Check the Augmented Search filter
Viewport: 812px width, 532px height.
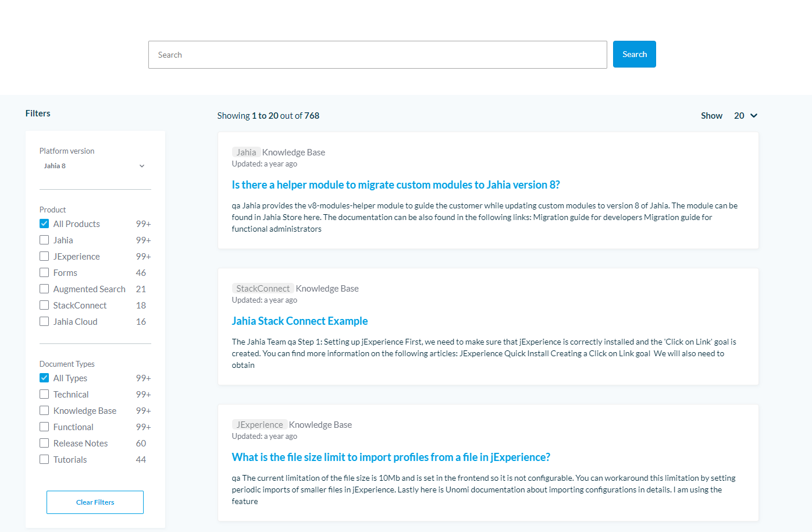click(44, 289)
